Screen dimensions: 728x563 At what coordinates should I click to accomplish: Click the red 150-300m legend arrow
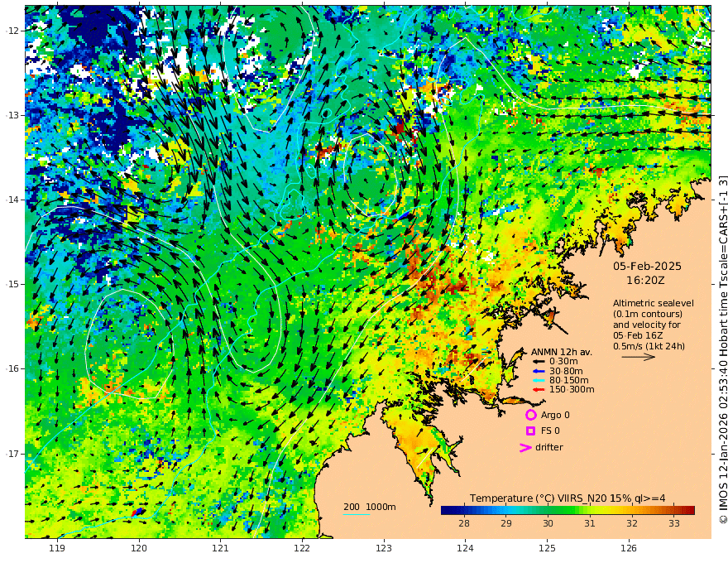point(538,389)
